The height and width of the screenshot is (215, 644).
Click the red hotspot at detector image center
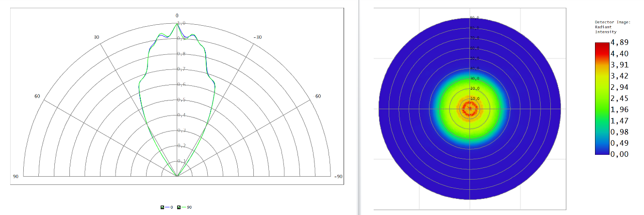[470, 109]
